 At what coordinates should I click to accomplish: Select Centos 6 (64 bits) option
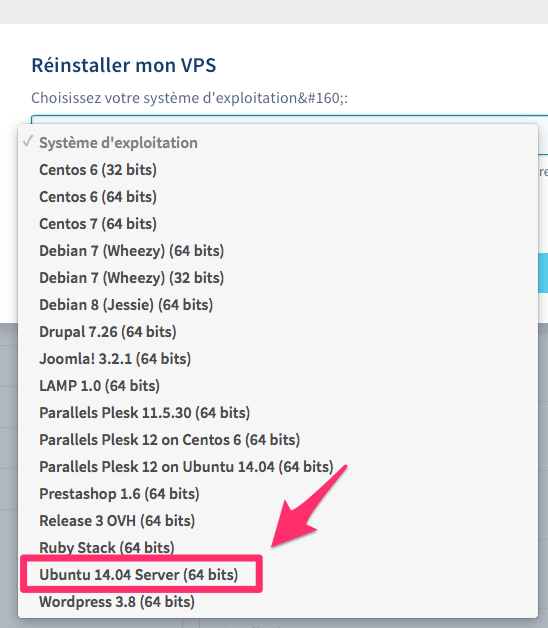[x=278, y=197]
